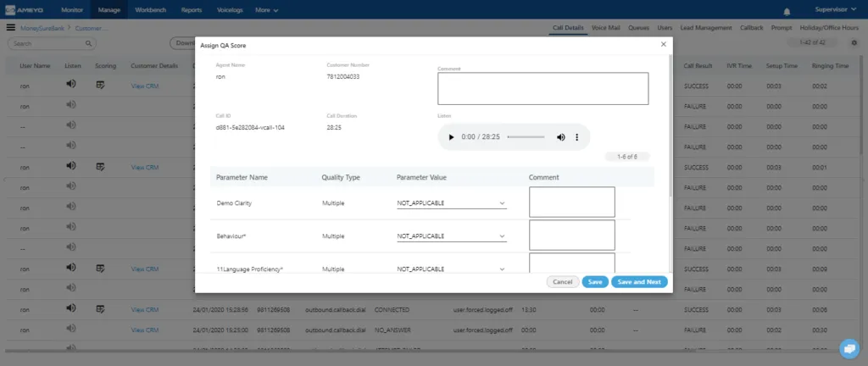Play the call recording audio
868x366 pixels.
(451, 137)
